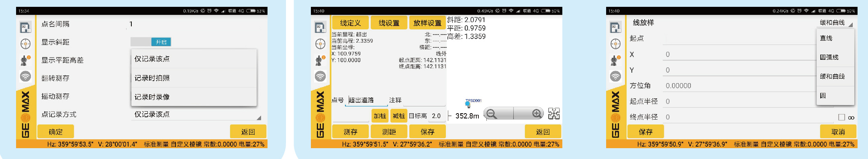Screen dimensions: 868x159
Task: Tap the total station instrument icon in the left screen
Action: click(x=25, y=60)
